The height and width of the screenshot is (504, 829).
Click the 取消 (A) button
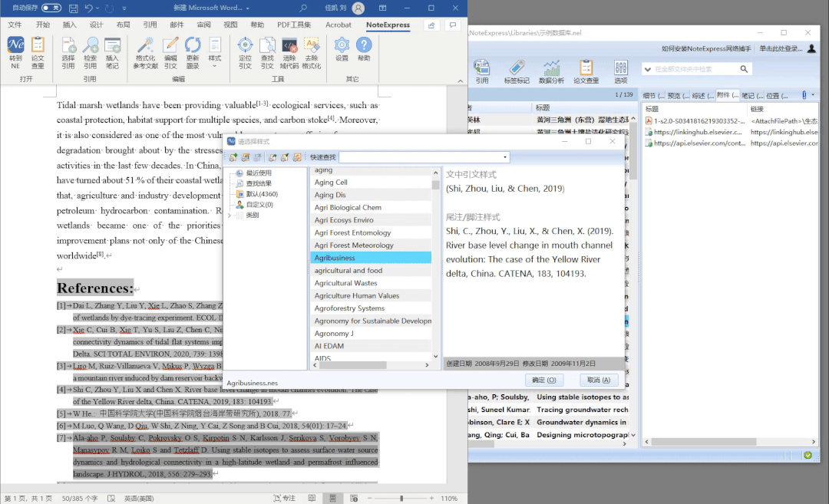pyautogui.click(x=599, y=380)
